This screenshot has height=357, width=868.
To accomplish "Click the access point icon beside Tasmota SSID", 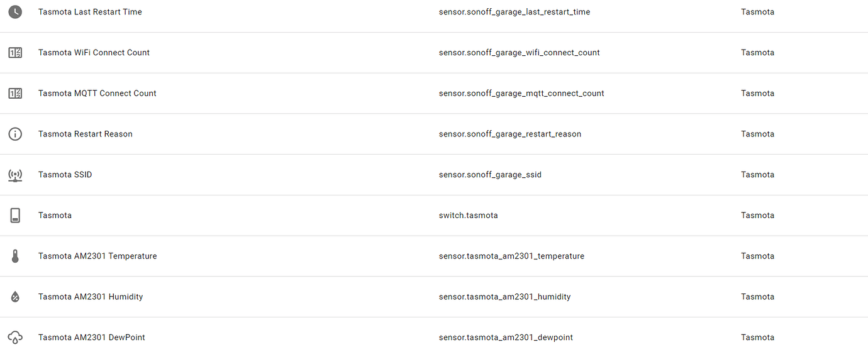I will pyautogui.click(x=15, y=175).
